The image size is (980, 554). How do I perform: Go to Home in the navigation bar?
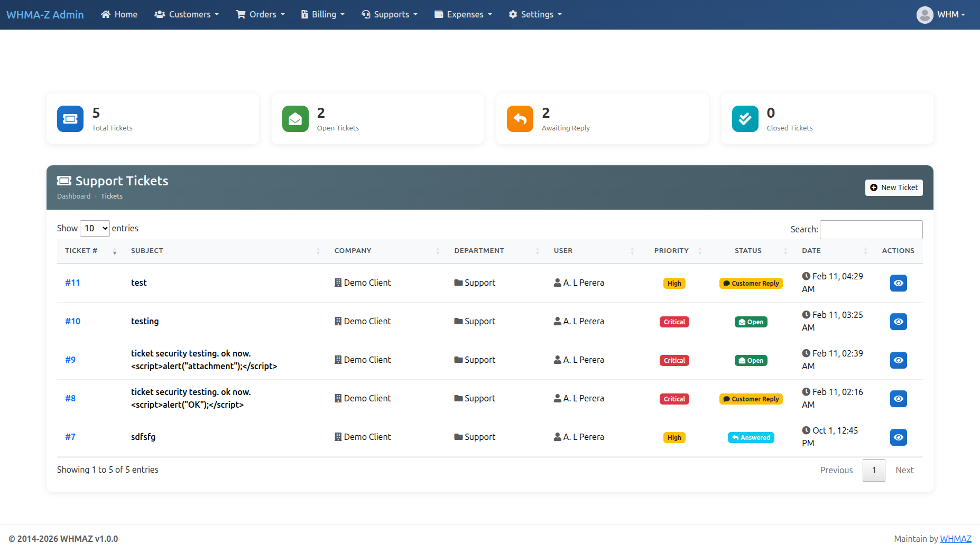[119, 15]
